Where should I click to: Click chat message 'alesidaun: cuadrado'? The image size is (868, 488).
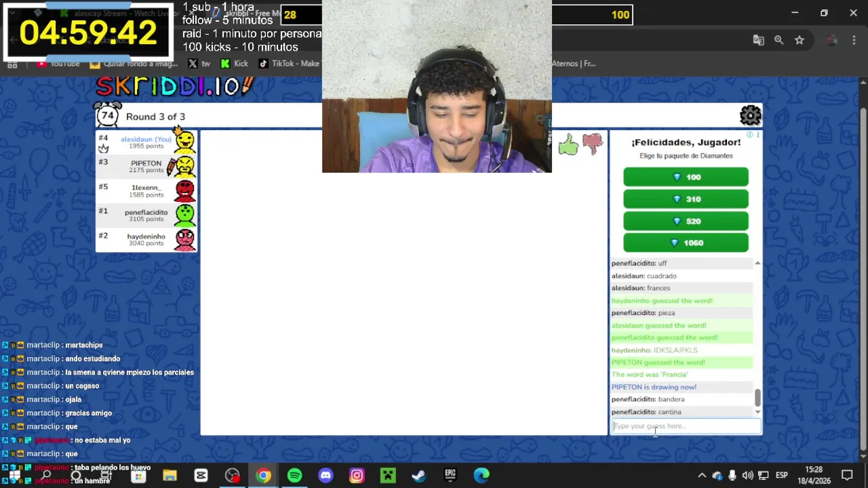coord(644,276)
